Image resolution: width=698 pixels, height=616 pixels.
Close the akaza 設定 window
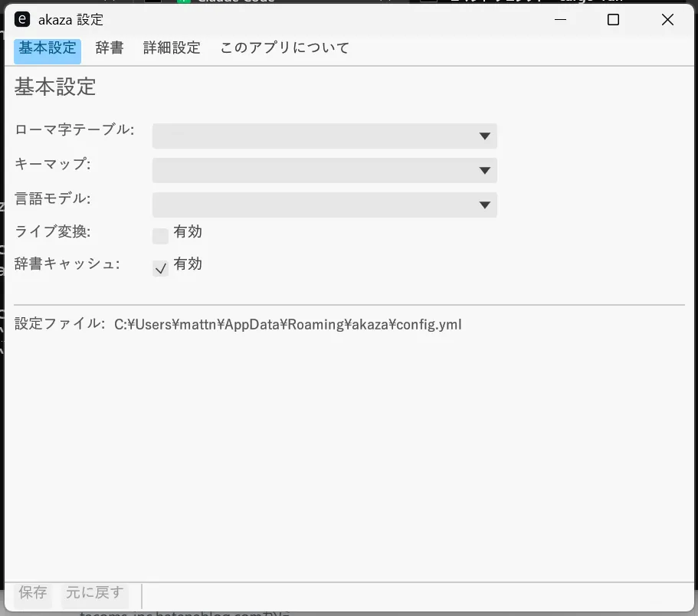pyautogui.click(x=667, y=20)
